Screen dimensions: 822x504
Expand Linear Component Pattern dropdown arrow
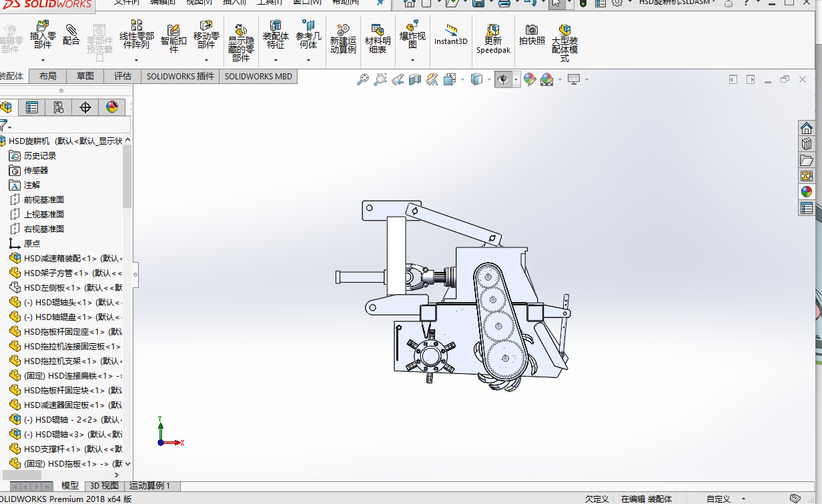pos(137,60)
